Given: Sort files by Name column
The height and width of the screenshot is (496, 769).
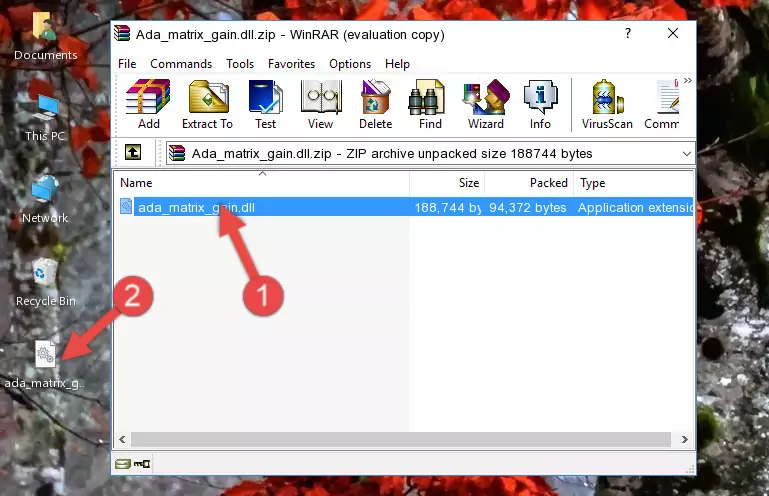Looking at the screenshot, I should [262, 183].
